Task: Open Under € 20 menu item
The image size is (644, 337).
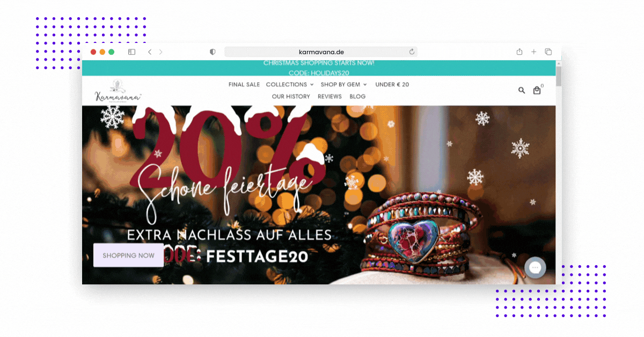Action: click(x=392, y=84)
